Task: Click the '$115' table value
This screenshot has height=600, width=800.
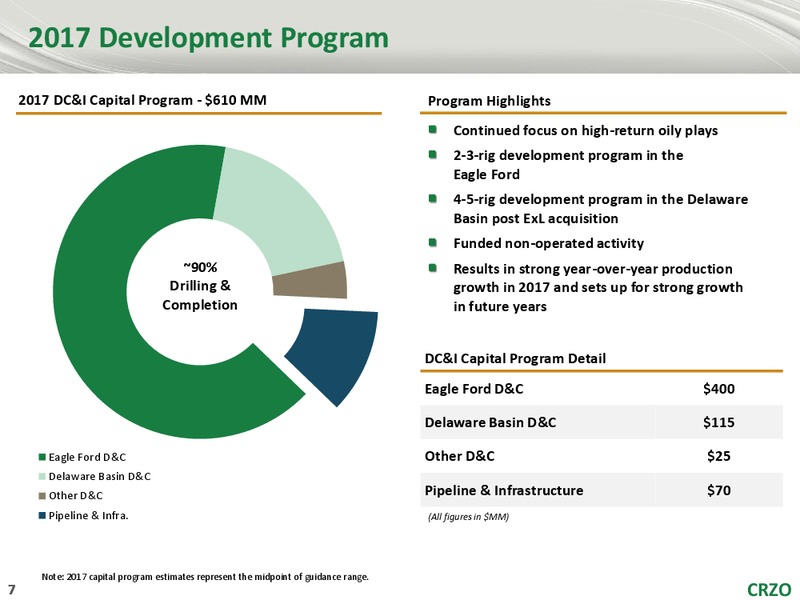Action: 718,422
